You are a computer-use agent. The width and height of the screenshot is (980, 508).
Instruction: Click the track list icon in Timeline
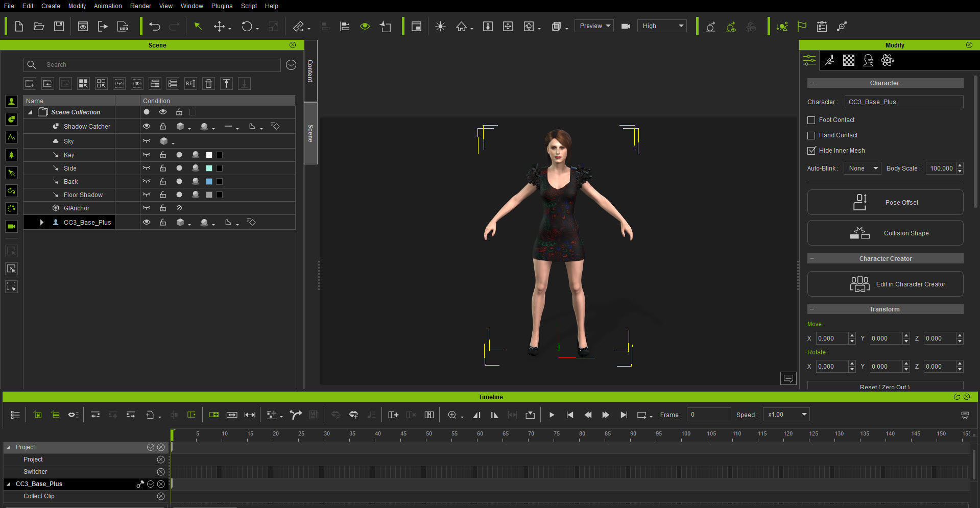tap(15, 415)
